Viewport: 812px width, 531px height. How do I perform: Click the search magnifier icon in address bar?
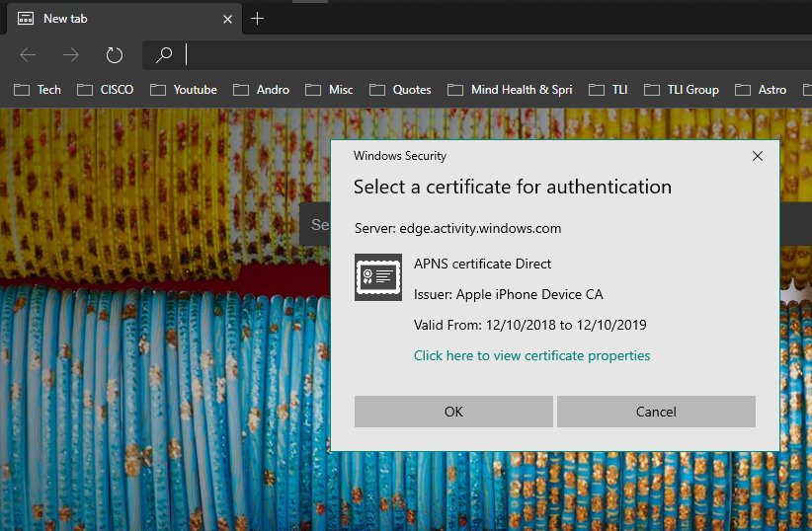coord(165,55)
